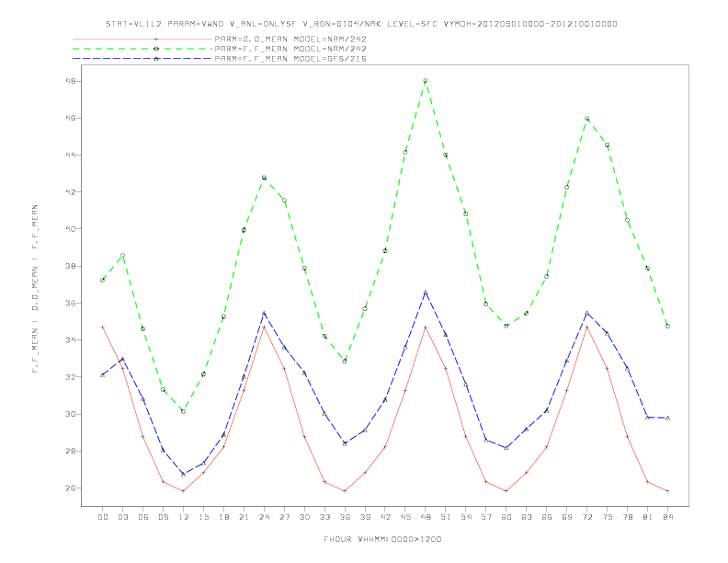The height and width of the screenshot is (563, 728).
Task: Click red series minimum marker at hour 36
Action: coord(345,491)
